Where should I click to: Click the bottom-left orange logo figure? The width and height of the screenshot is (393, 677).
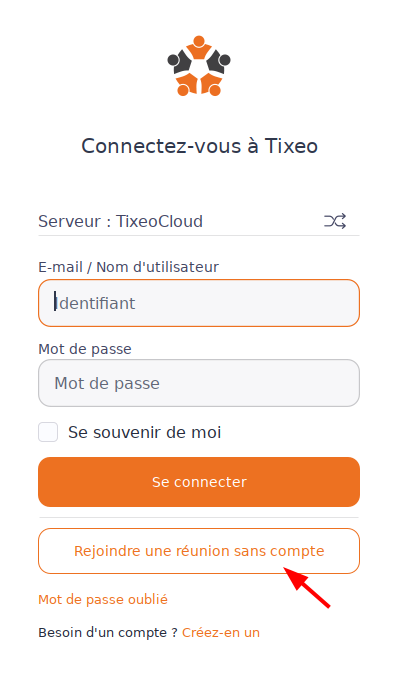pos(186,84)
